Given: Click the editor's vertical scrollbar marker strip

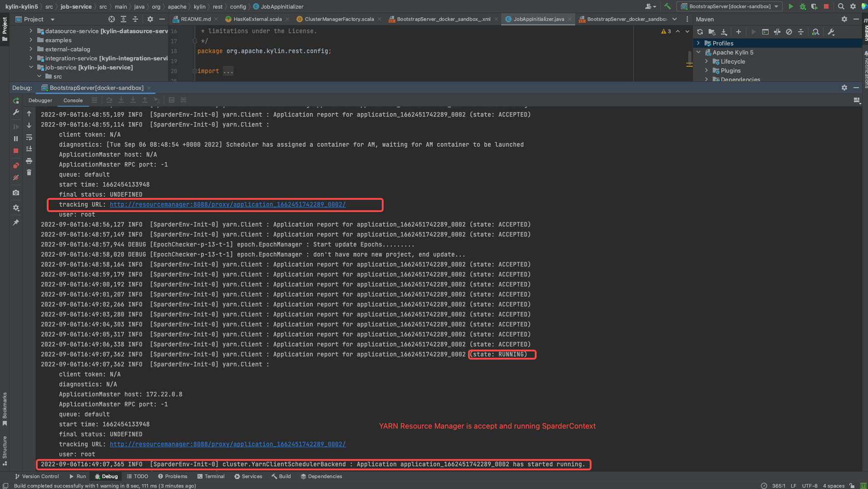Looking at the screenshot, I should tap(689, 59).
